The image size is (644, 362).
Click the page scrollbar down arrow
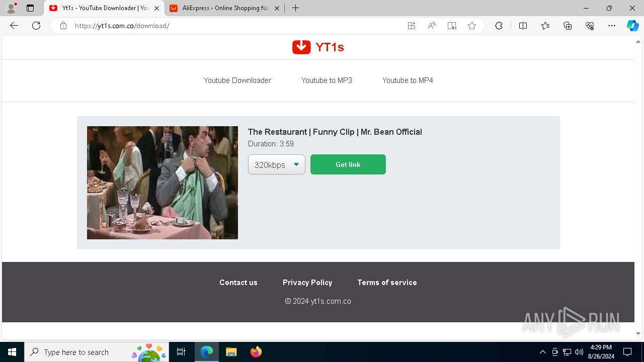[x=638, y=333]
